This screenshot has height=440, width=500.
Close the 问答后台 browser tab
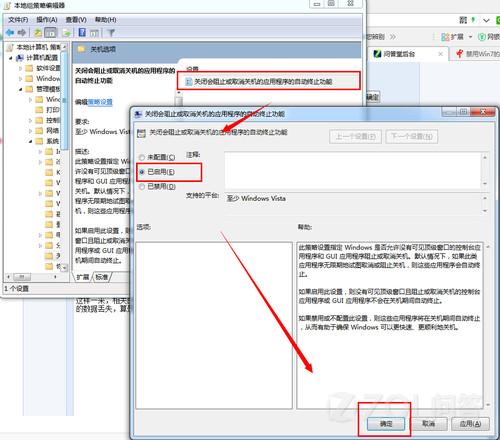coord(440,54)
